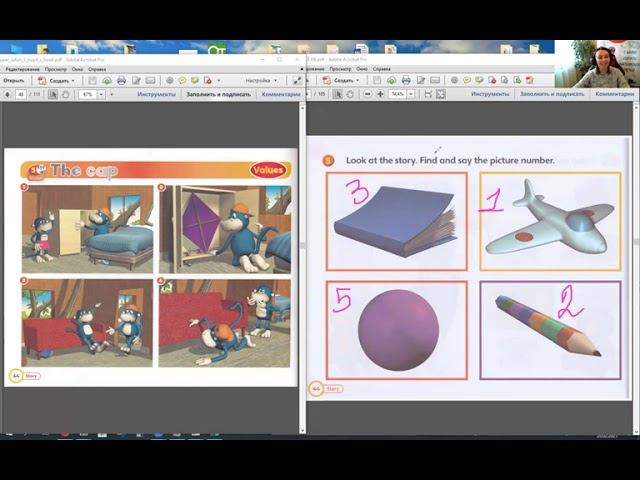
Task: Open Заполнить и подписать panel in right window
Action: tap(552, 94)
